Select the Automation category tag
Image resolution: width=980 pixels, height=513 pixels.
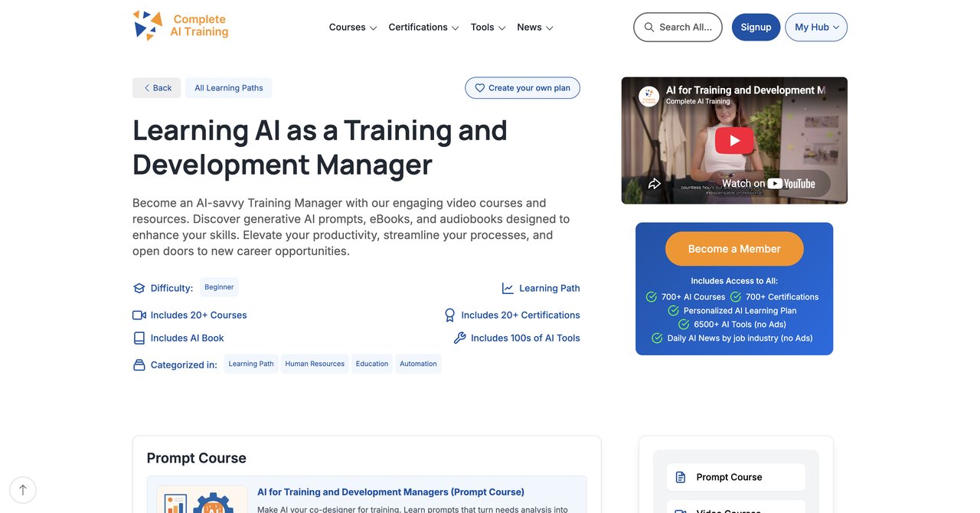click(x=418, y=364)
